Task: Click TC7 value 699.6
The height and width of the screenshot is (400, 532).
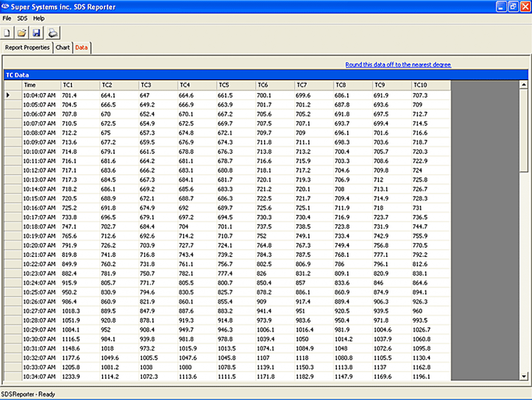Action: [303, 95]
